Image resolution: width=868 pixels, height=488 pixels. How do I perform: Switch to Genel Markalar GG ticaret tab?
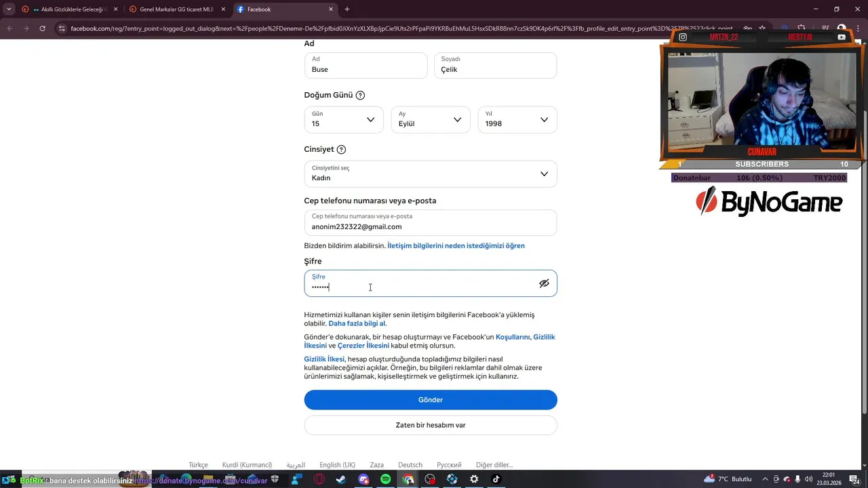pyautogui.click(x=176, y=9)
